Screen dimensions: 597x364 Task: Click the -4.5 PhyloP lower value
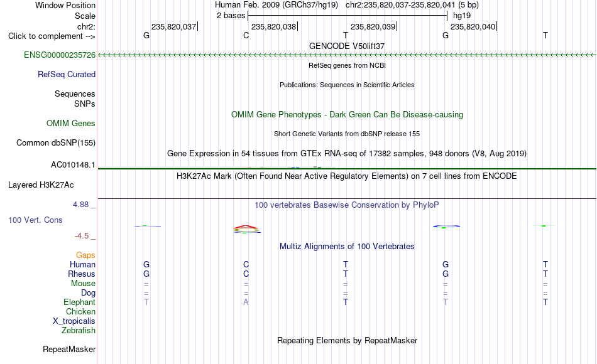coord(82,236)
